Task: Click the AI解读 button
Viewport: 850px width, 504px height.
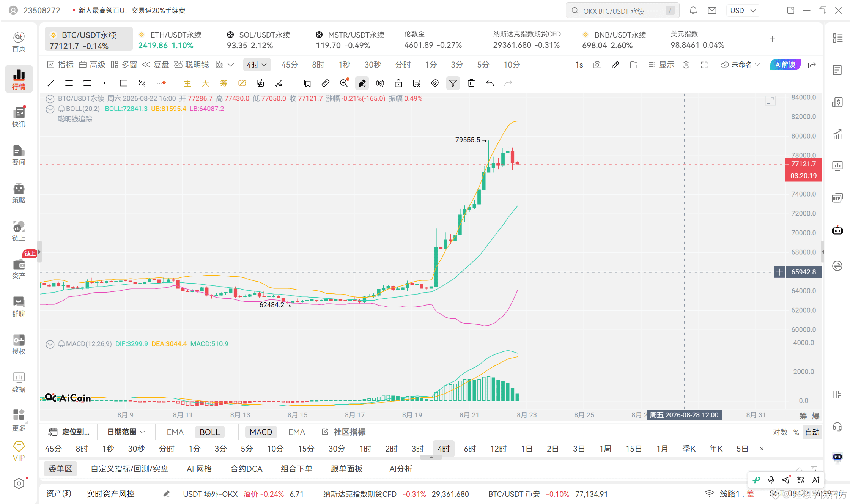Action: [x=785, y=65]
